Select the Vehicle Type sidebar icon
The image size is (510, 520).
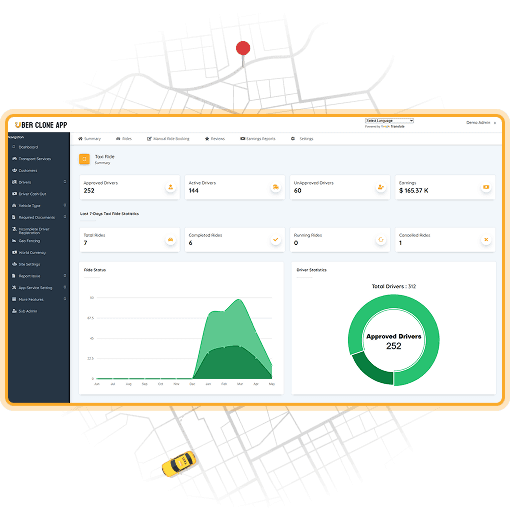point(14,205)
